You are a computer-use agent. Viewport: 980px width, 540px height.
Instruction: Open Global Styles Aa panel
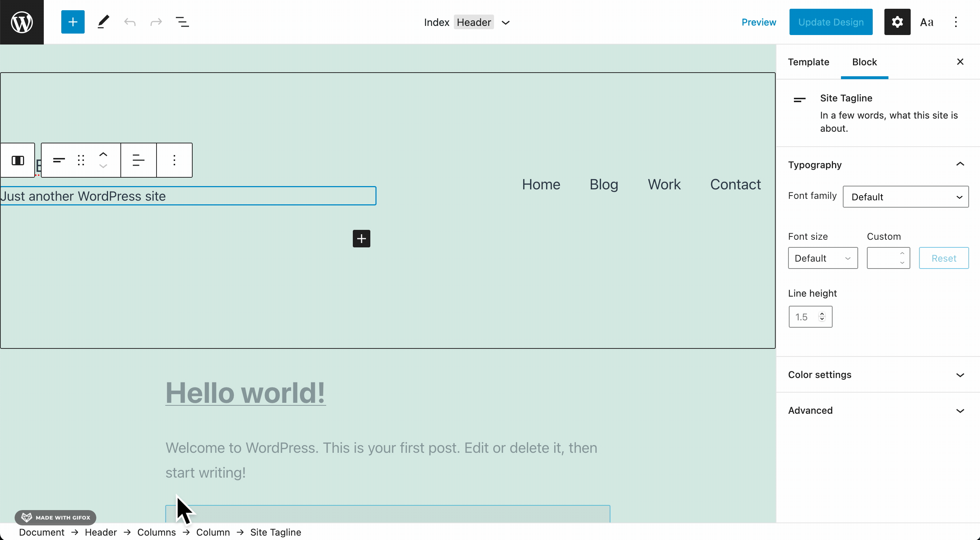coord(927,22)
